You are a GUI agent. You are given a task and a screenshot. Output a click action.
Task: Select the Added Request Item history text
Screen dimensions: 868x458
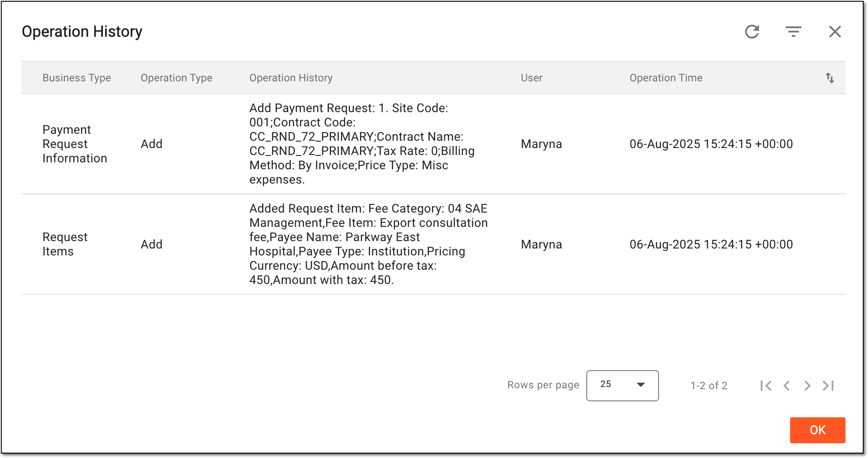pyautogui.click(x=369, y=244)
